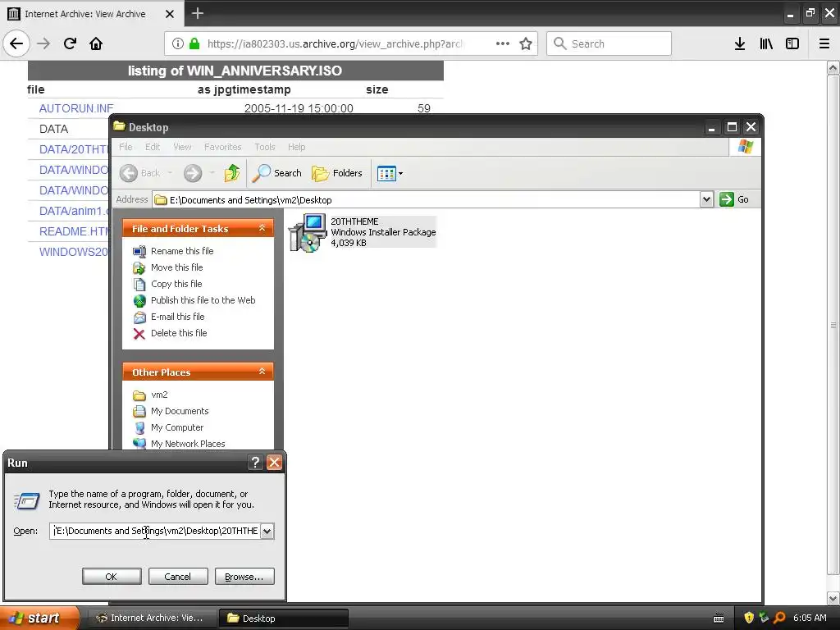The image size is (840, 630).
Task: Show Firefox downloads
Action: point(740,43)
